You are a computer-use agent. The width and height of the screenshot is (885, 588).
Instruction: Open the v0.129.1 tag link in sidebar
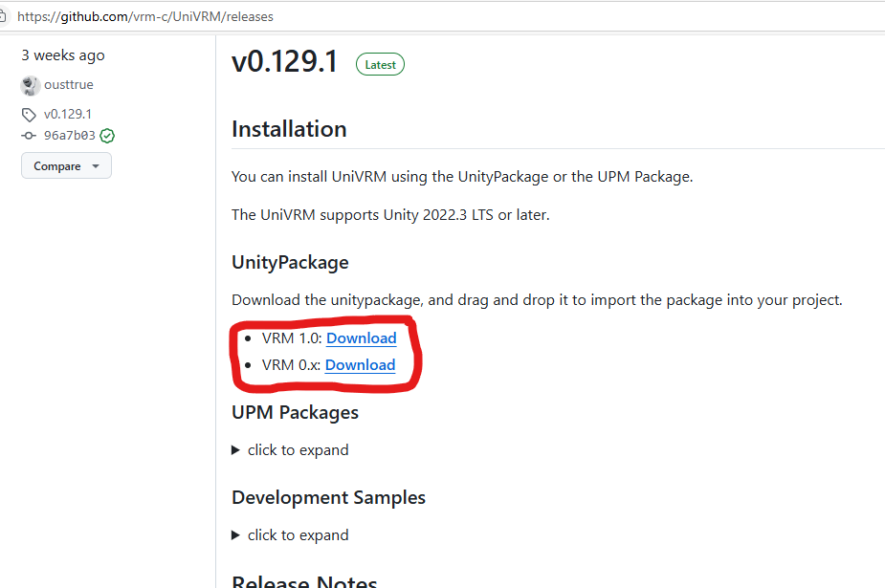[68, 115]
